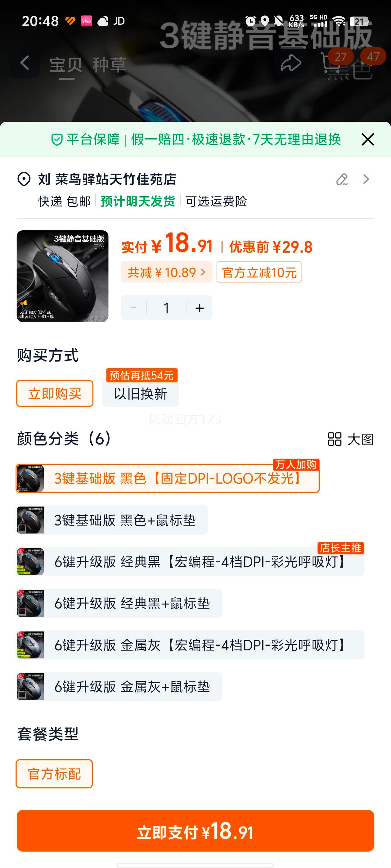Switch to the 宝贝 tab
Screen dimensions: 391x868
click(x=66, y=65)
